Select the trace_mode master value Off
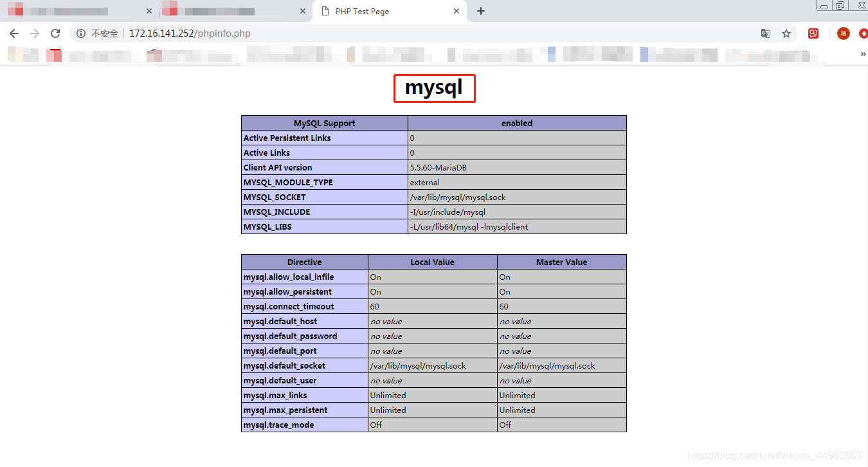The image size is (868, 467). (x=505, y=425)
